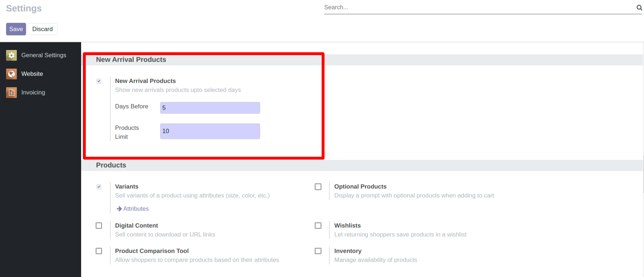Viewport: 644px width, 277px height.
Task: Enable the Digital Content checkbox
Action: [99, 226]
